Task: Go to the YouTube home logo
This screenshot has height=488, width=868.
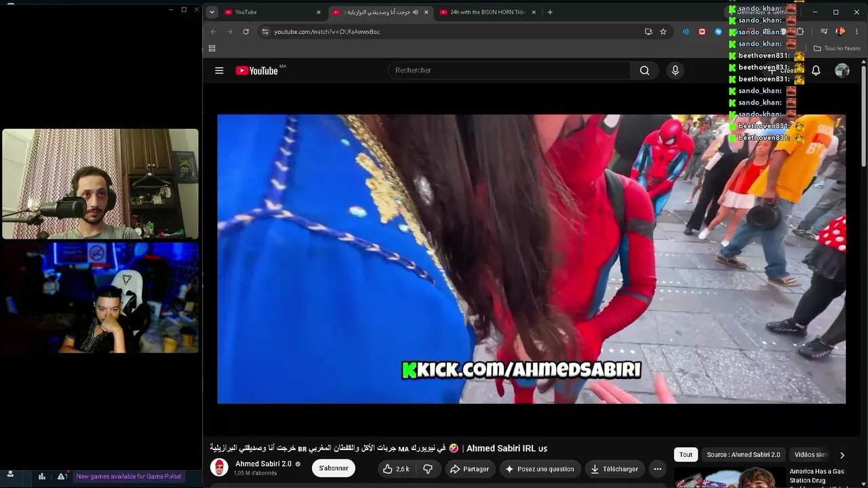Action: coord(257,70)
